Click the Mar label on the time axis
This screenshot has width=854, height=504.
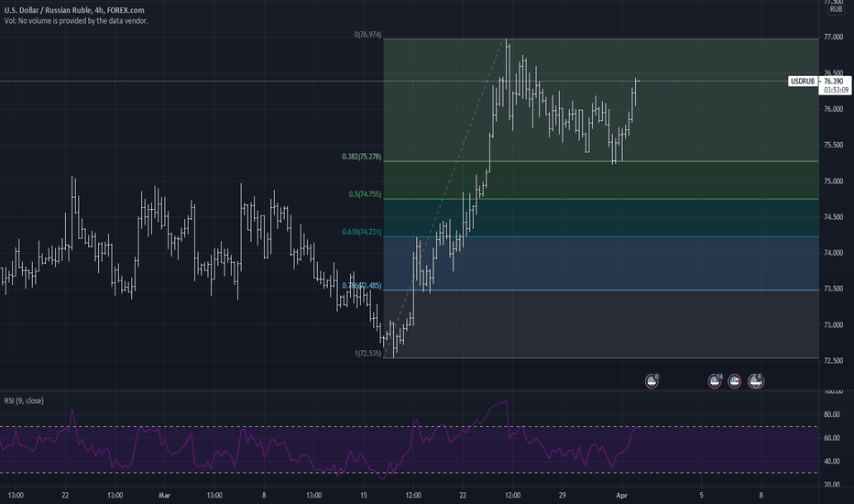(x=165, y=495)
